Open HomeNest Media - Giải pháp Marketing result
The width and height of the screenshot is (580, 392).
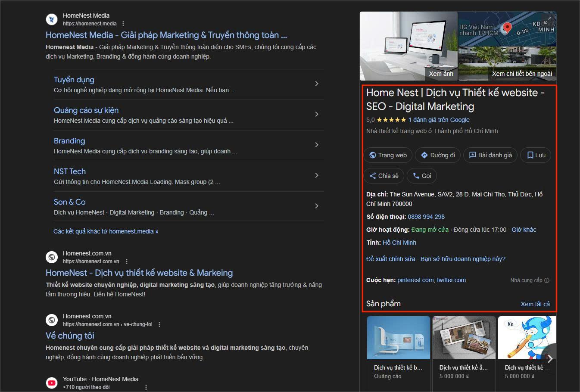166,35
